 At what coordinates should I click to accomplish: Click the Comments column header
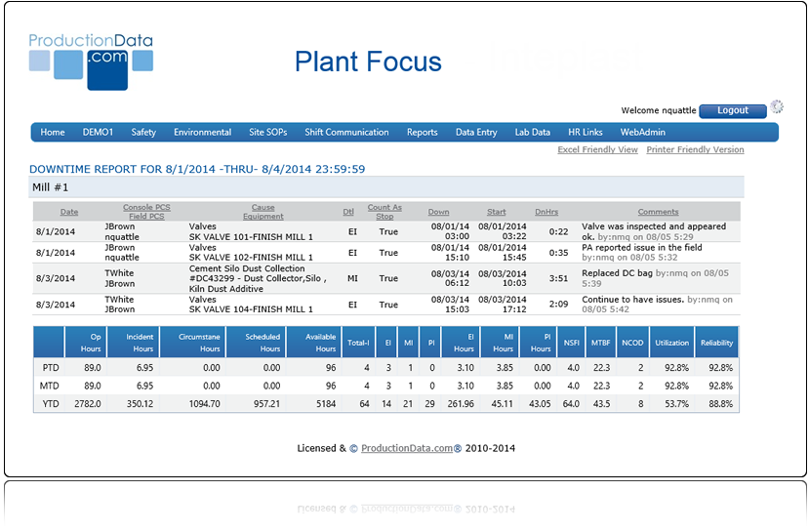coord(658,212)
